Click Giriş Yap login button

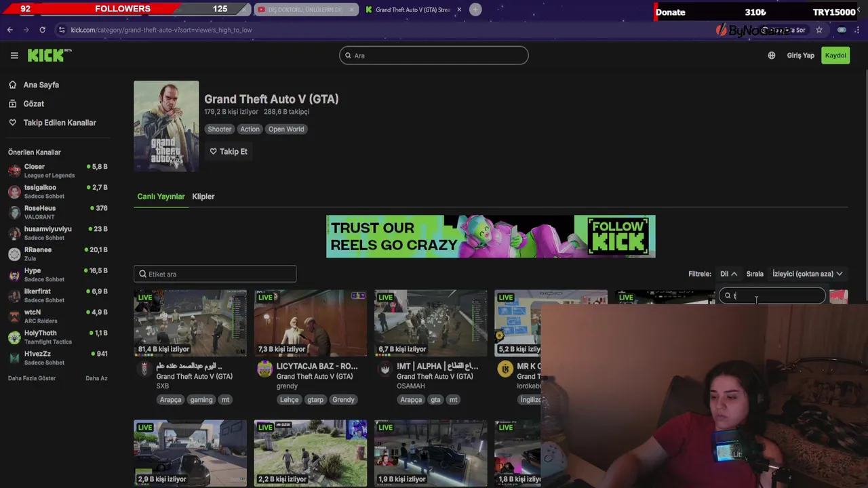click(800, 56)
